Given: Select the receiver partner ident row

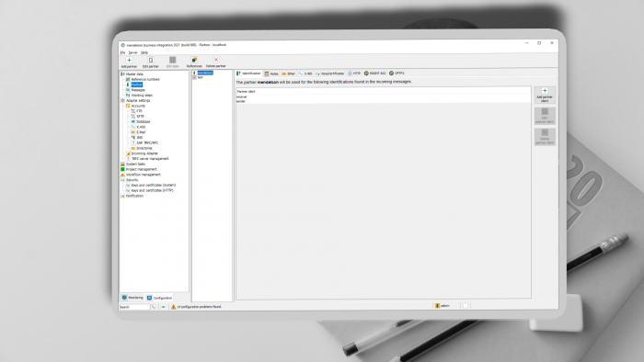Looking at the screenshot, I should [383, 96].
